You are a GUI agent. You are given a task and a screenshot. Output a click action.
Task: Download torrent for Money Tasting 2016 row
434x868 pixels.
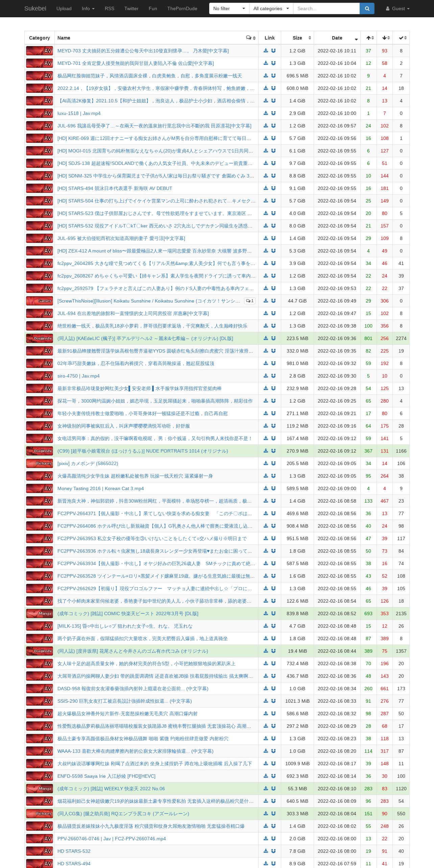(266, 488)
